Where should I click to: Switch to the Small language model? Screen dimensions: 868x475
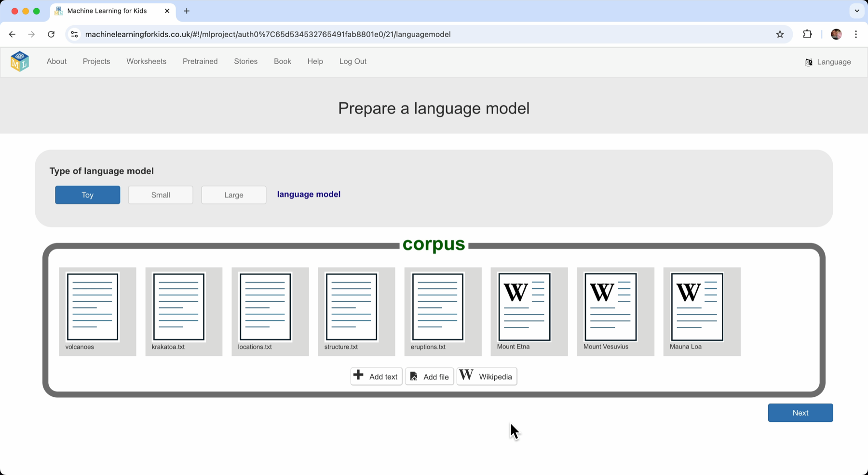pyautogui.click(x=161, y=195)
